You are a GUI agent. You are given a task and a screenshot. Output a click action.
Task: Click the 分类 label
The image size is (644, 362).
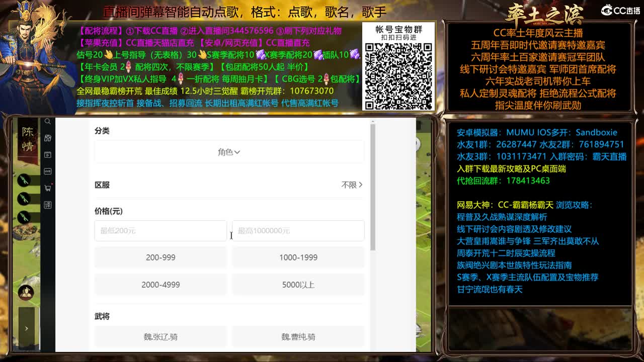[102, 131]
